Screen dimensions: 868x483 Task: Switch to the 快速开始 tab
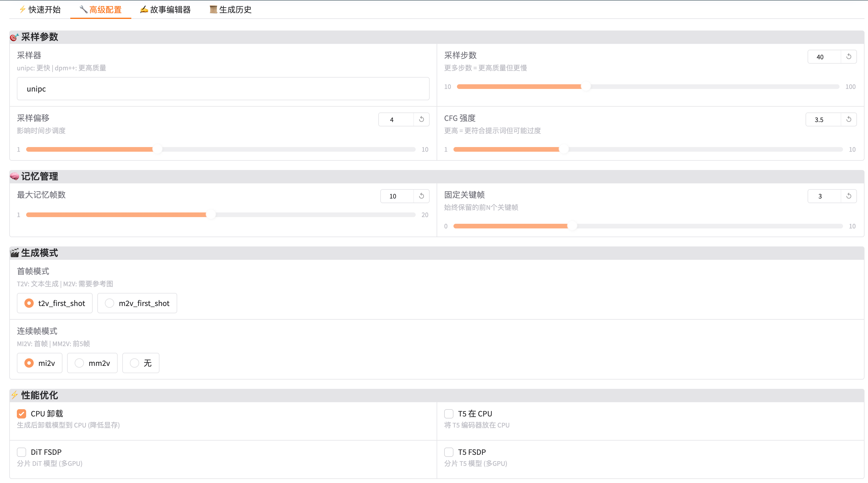click(x=40, y=9)
